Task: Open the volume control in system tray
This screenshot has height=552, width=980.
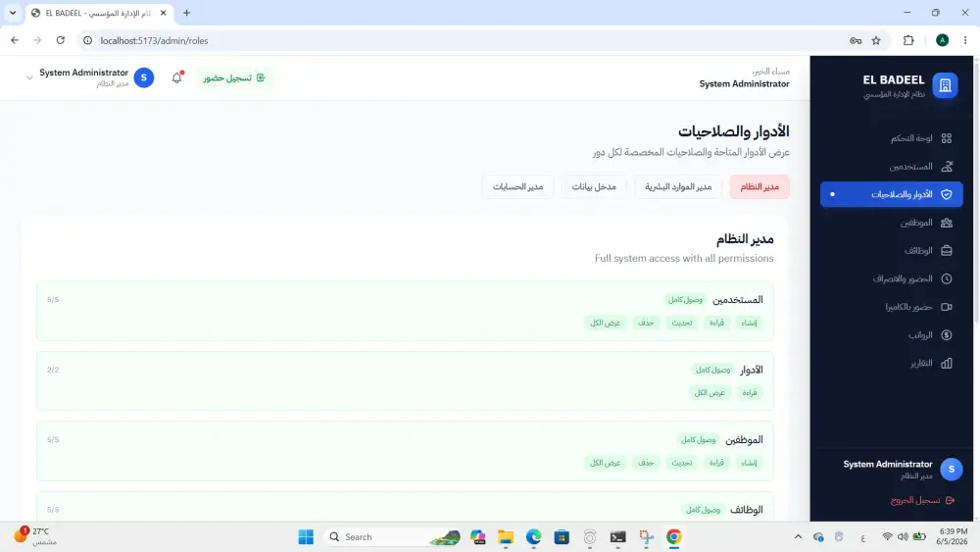Action: [x=903, y=537]
